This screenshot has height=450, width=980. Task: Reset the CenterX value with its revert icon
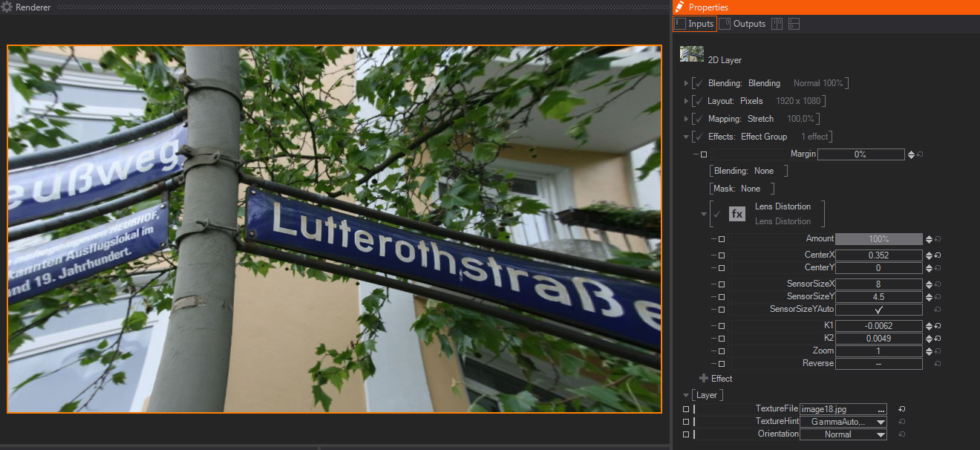tap(938, 255)
